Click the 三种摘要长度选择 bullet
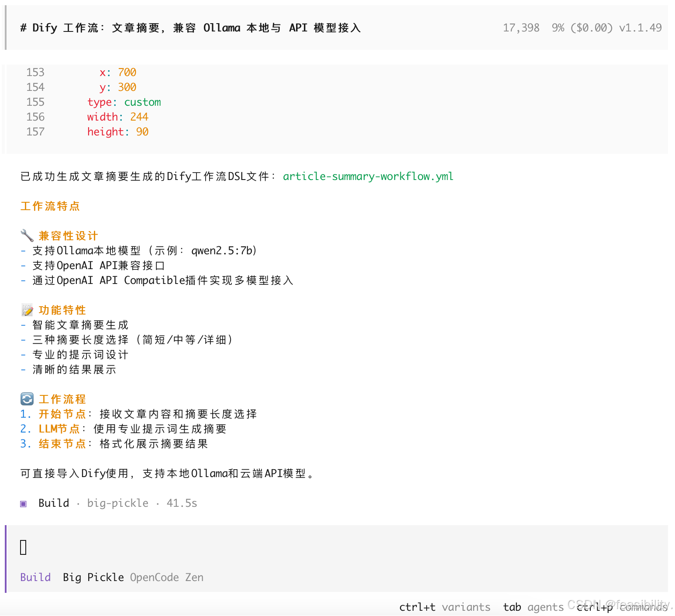This screenshot has height=616, width=675. pos(127,340)
